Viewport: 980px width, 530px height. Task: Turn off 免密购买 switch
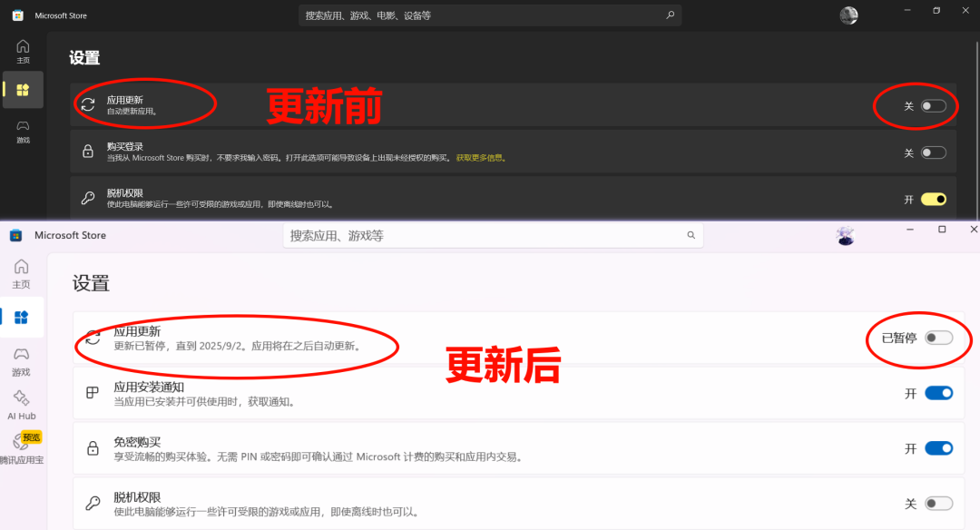[x=939, y=448]
